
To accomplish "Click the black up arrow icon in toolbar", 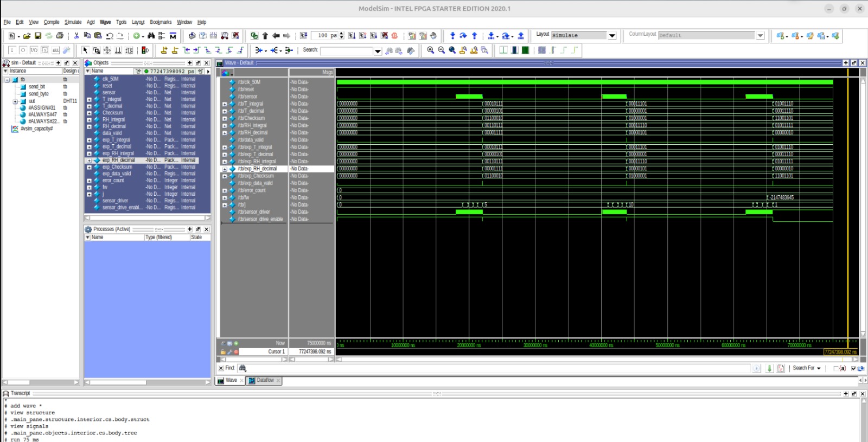I will [265, 36].
